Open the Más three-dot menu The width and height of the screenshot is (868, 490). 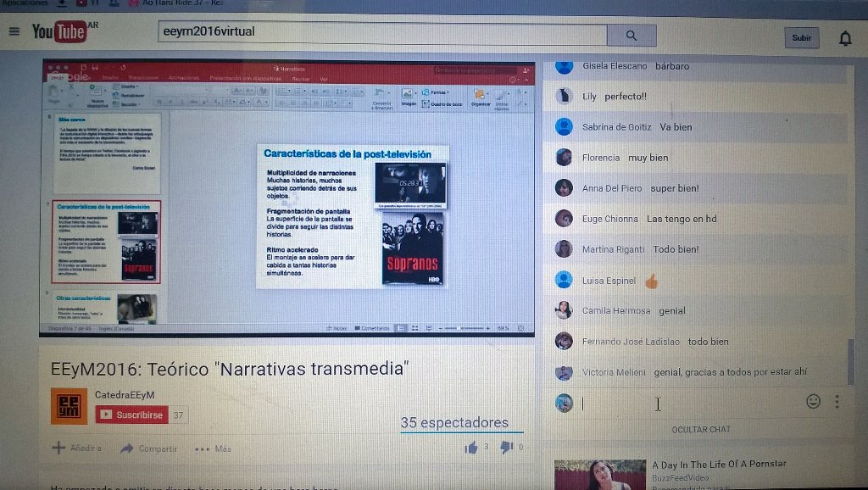[213, 449]
